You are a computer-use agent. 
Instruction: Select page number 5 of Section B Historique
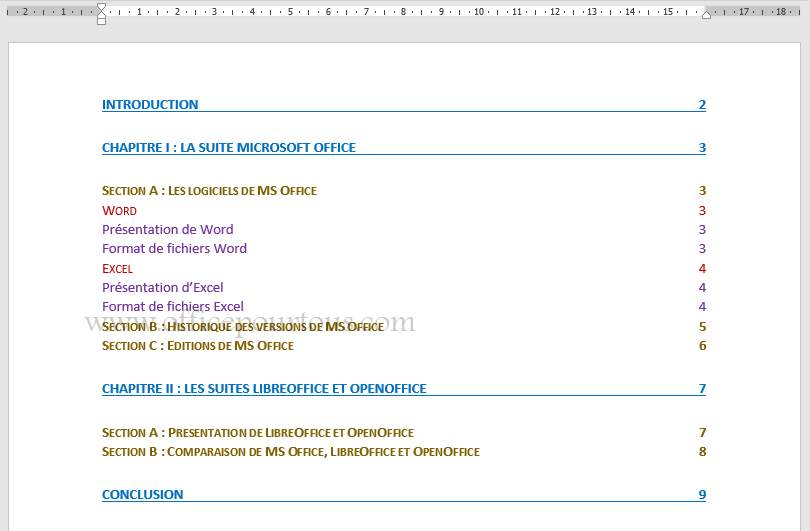click(702, 326)
